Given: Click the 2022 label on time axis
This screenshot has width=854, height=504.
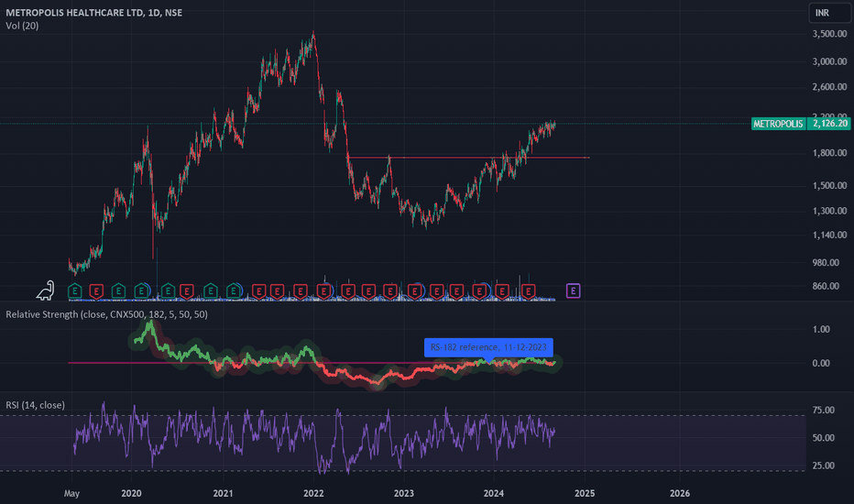Looking at the screenshot, I should [x=313, y=493].
